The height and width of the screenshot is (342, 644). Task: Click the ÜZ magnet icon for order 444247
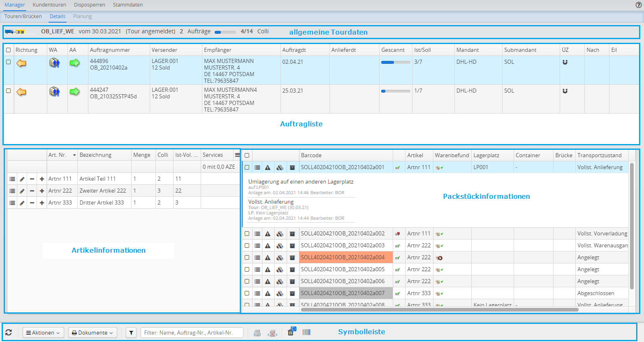(x=565, y=91)
